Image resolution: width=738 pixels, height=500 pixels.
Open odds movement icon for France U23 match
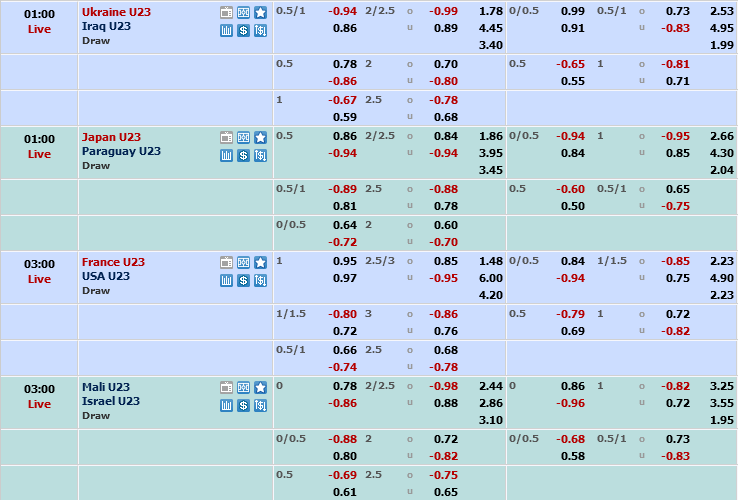260,280
